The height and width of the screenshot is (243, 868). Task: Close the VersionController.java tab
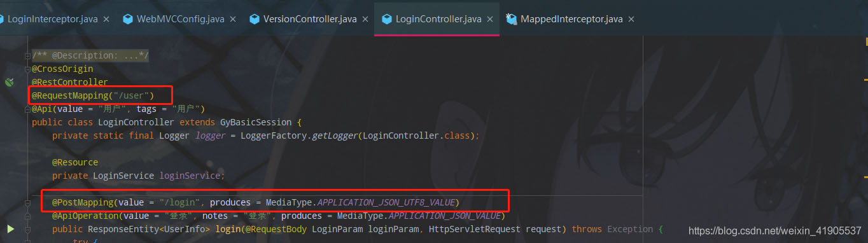point(365,19)
